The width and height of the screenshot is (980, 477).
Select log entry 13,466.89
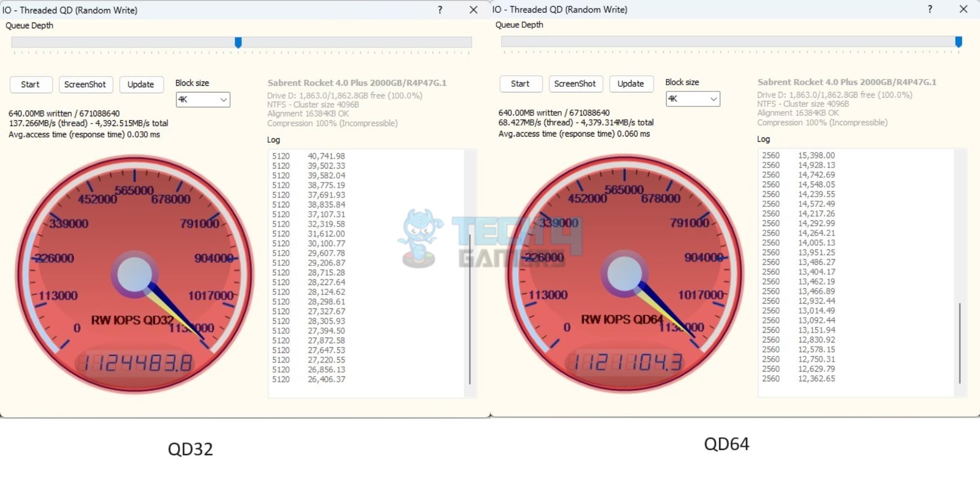(x=816, y=291)
